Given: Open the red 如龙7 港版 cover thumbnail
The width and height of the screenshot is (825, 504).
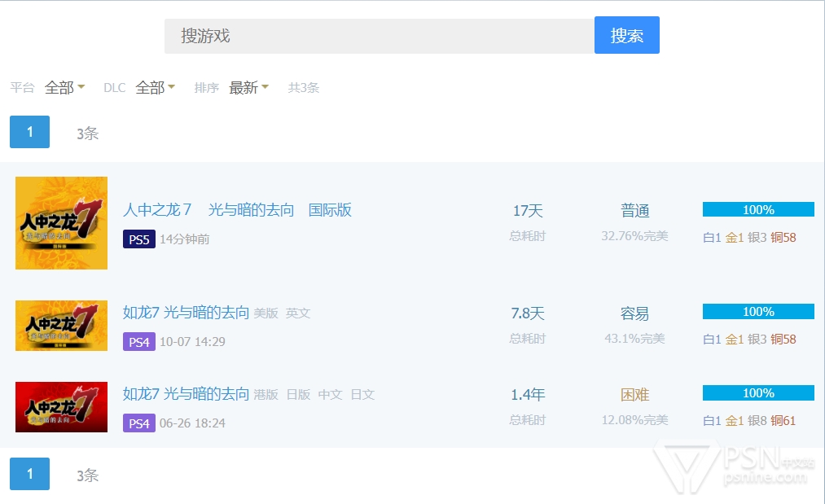Looking at the screenshot, I should (61, 407).
